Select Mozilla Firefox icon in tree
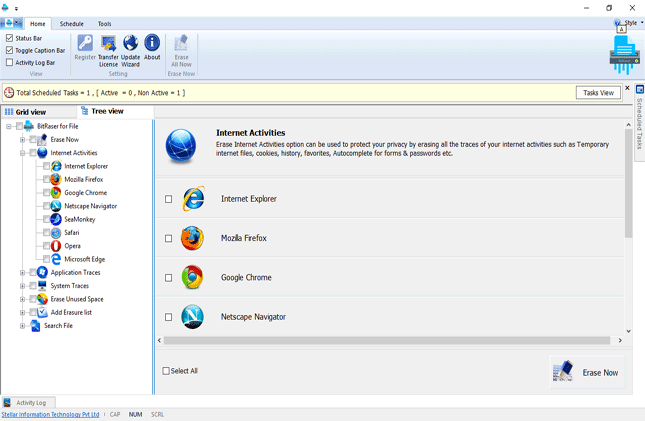This screenshot has height=421, width=645. point(56,179)
